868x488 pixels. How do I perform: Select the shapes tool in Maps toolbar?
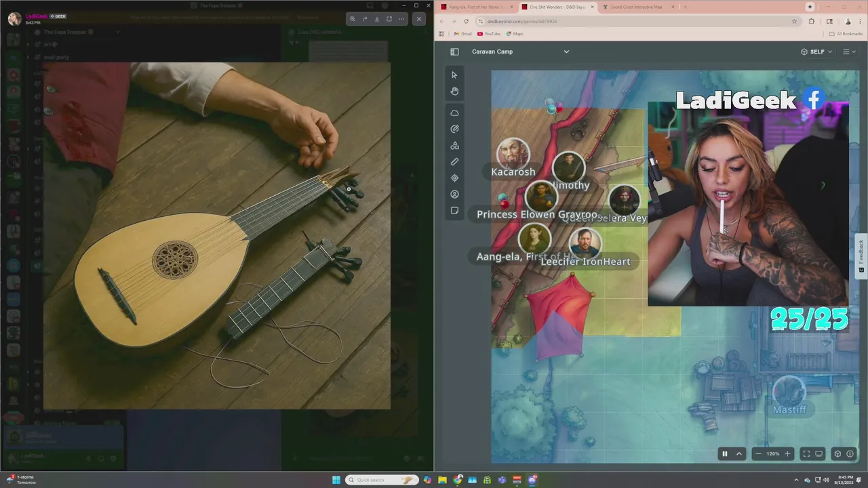pos(454,145)
